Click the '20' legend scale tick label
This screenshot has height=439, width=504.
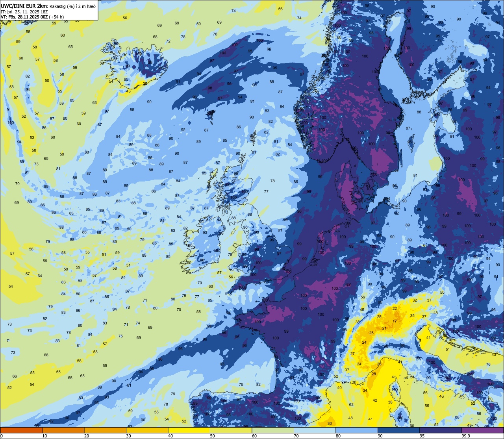click(x=87, y=436)
